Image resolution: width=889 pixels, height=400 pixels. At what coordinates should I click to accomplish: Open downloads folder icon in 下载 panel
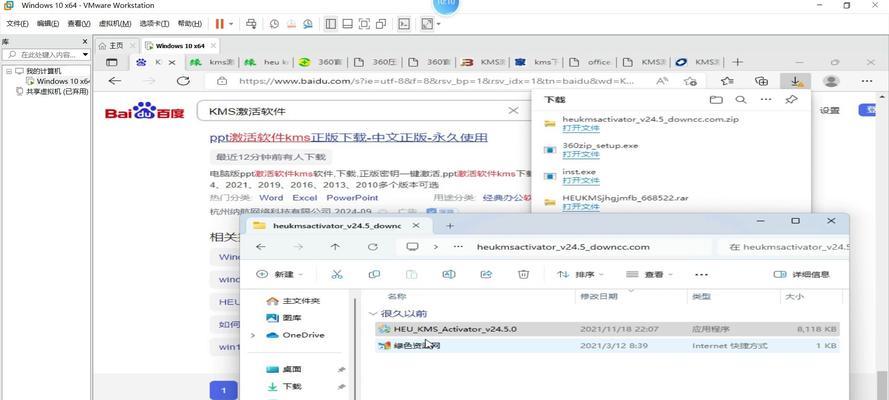coord(716,100)
